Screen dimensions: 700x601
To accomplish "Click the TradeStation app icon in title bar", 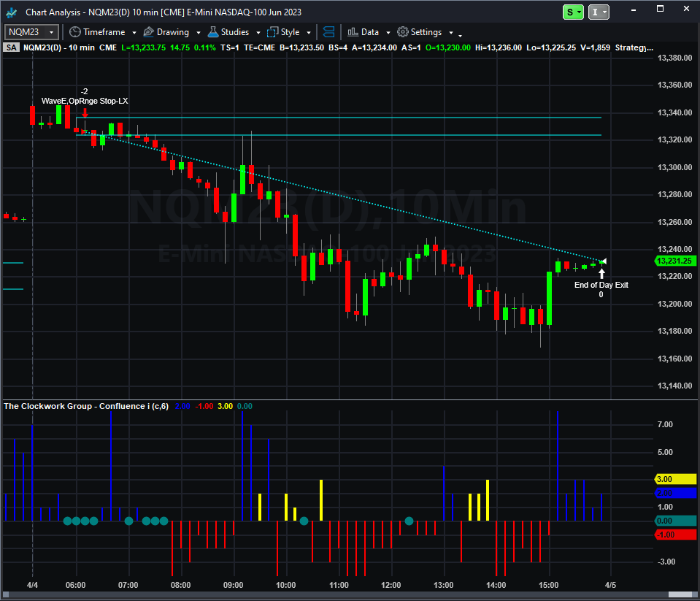I will (x=11, y=12).
